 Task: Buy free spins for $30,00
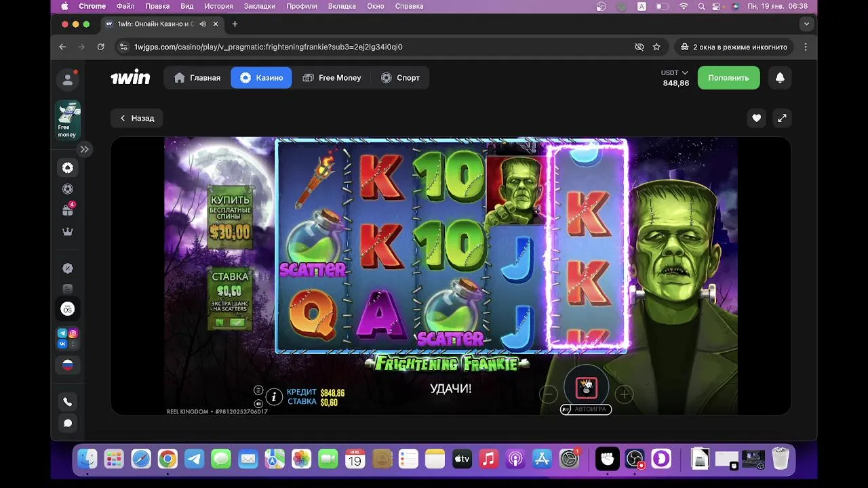[x=230, y=218]
